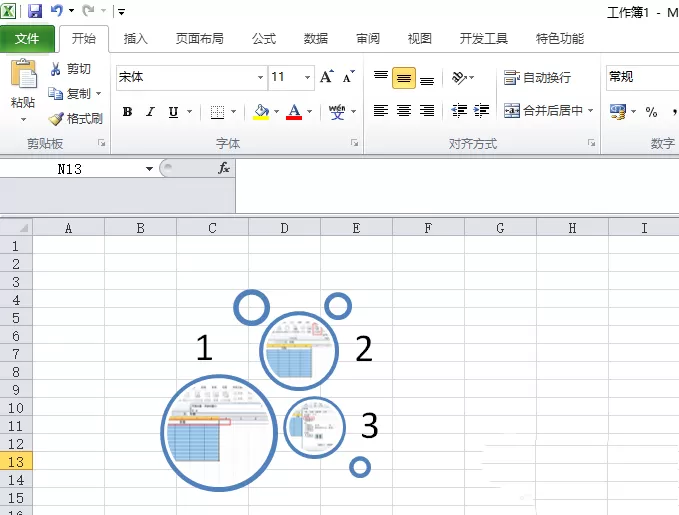Click Merge & Center (合并后居中) button
Image resolution: width=679 pixels, height=515 pixels.
pos(544,111)
